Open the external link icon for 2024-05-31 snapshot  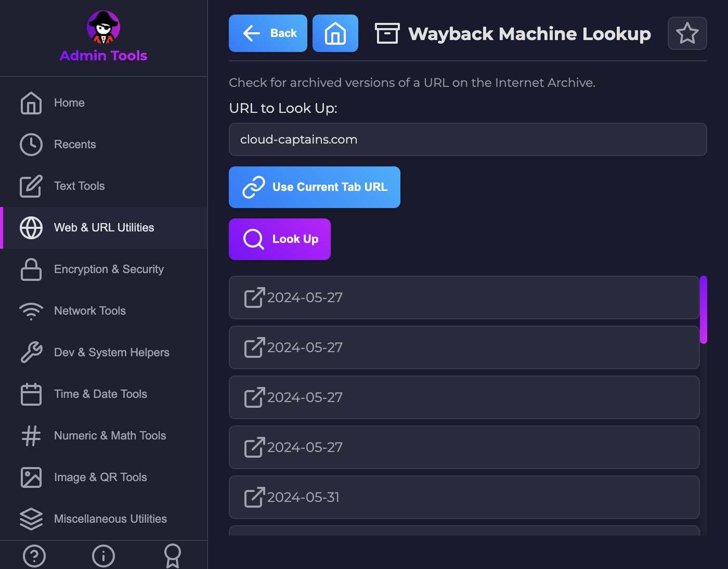(x=253, y=497)
